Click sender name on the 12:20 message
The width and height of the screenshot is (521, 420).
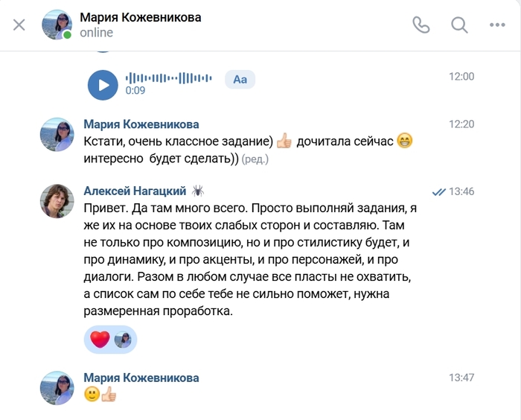[x=141, y=124]
